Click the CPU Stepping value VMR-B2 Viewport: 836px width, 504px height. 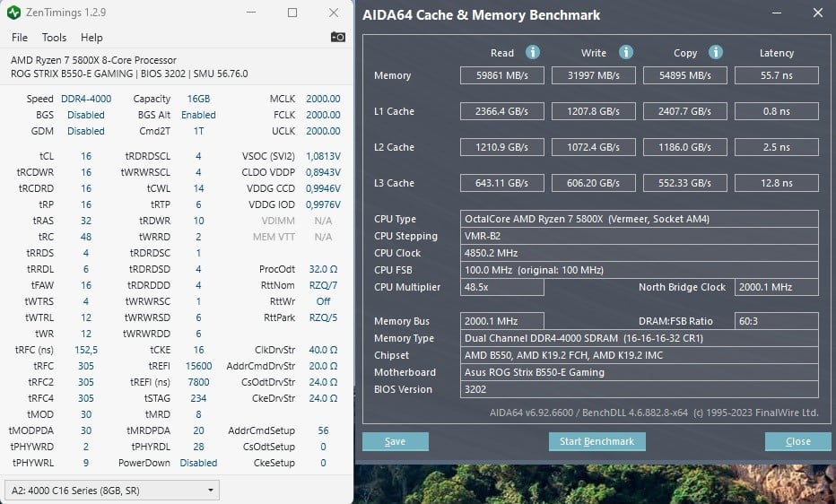(x=640, y=236)
